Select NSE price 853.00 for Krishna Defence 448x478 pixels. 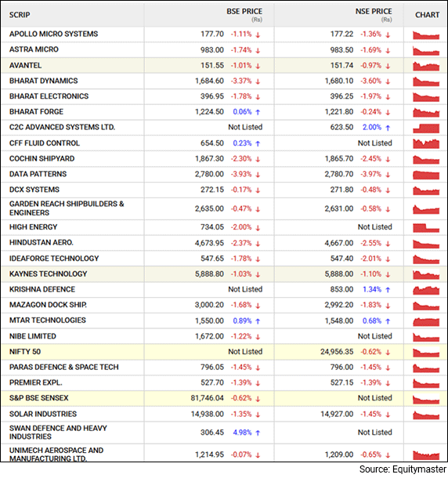(341, 289)
